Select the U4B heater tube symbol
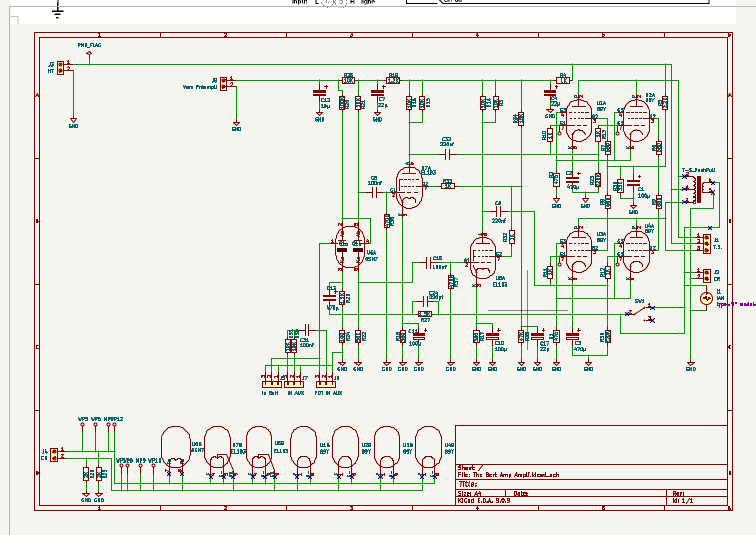756x535 pixels. (x=428, y=449)
